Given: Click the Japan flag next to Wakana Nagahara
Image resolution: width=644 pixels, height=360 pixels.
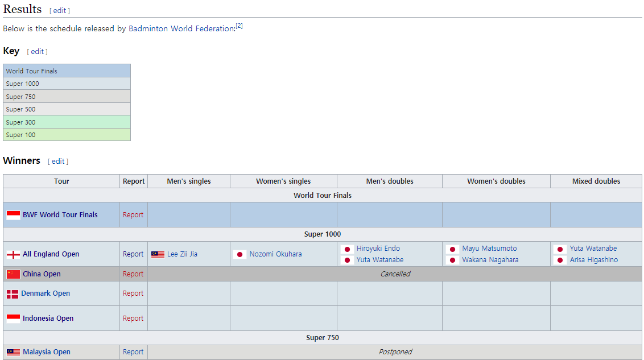Looking at the screenshot, I should [453, 260].
